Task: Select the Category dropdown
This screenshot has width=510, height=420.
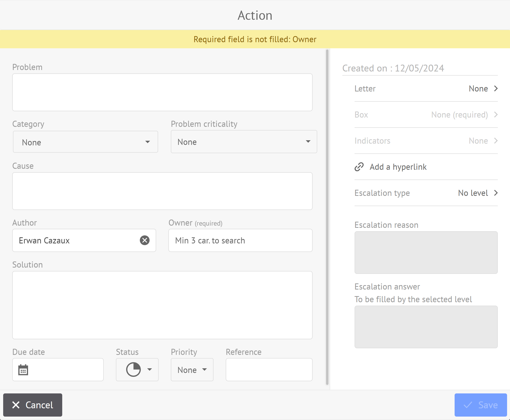Action: 84,142
